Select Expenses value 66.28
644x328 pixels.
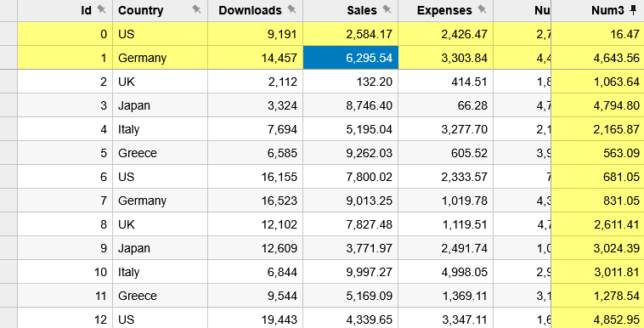[x=446, y=105]
